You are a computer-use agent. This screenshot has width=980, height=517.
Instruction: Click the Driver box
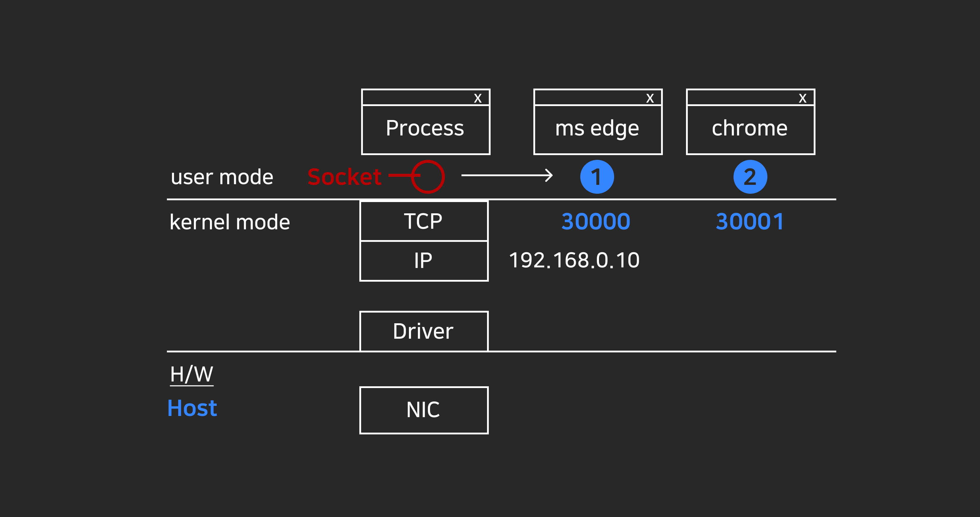tap(423, 331)
